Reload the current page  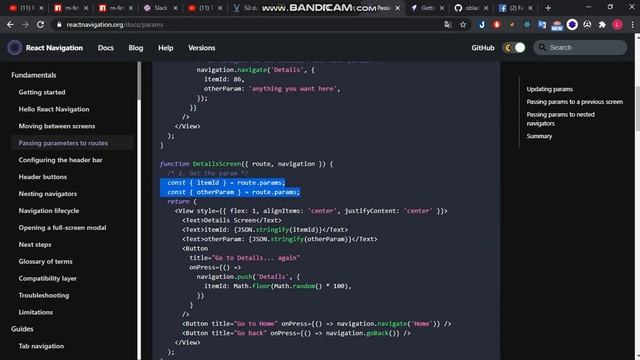click(40, 24)
